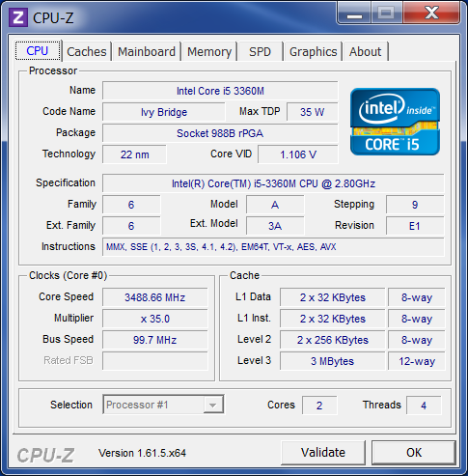Click the Level 3 12-way associativity value

(417, 361)
